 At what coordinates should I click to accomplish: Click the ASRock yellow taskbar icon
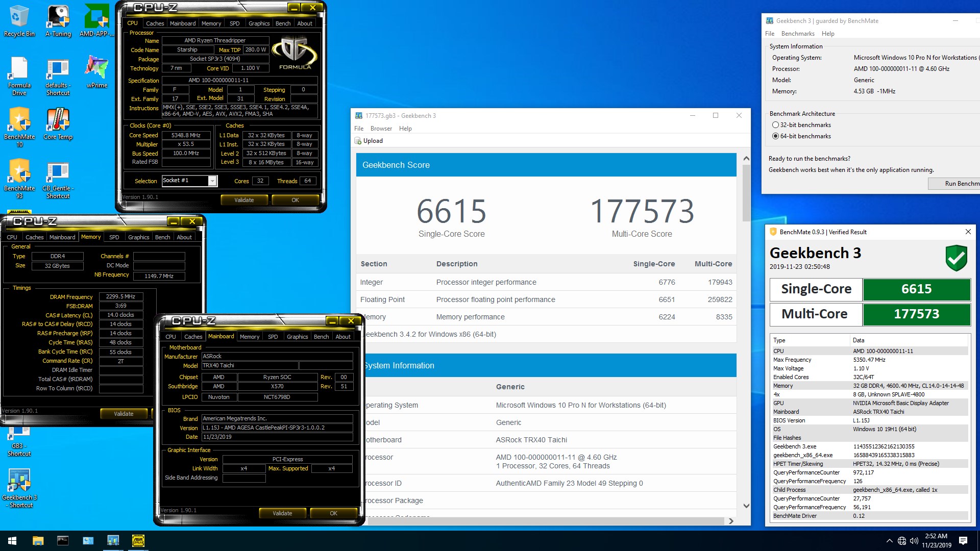[x=138, y=541]
